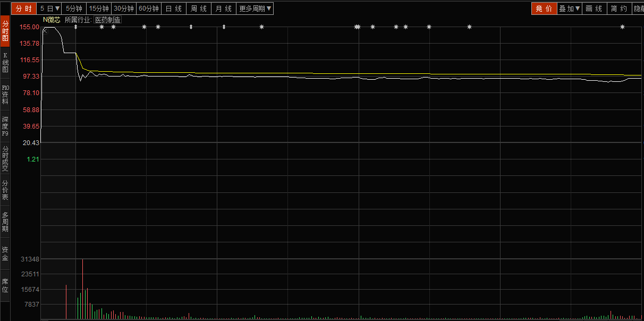Click the 23511 volume axis label
The width and height of the screenshot is (644, 321).
30,274
